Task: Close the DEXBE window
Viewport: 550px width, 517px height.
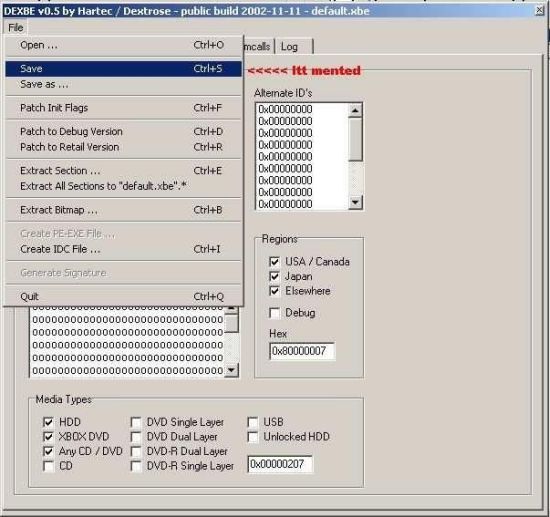Action: [x=539, y=11]
